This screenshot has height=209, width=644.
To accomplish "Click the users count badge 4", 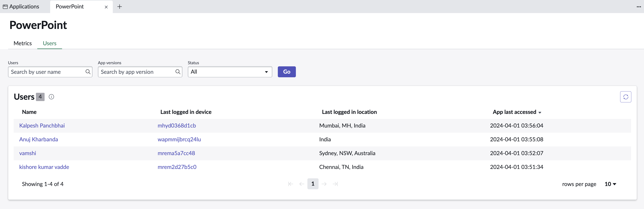I will tap(40, 97).
